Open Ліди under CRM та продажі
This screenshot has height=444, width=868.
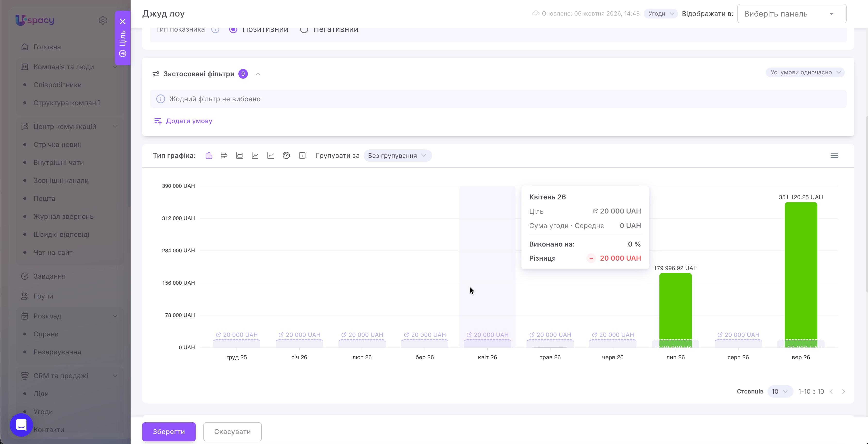(41, 394)
